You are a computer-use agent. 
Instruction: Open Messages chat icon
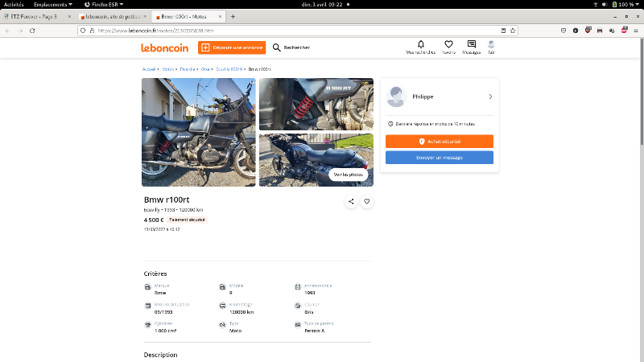pyautogui.click(x=472, y=44)
